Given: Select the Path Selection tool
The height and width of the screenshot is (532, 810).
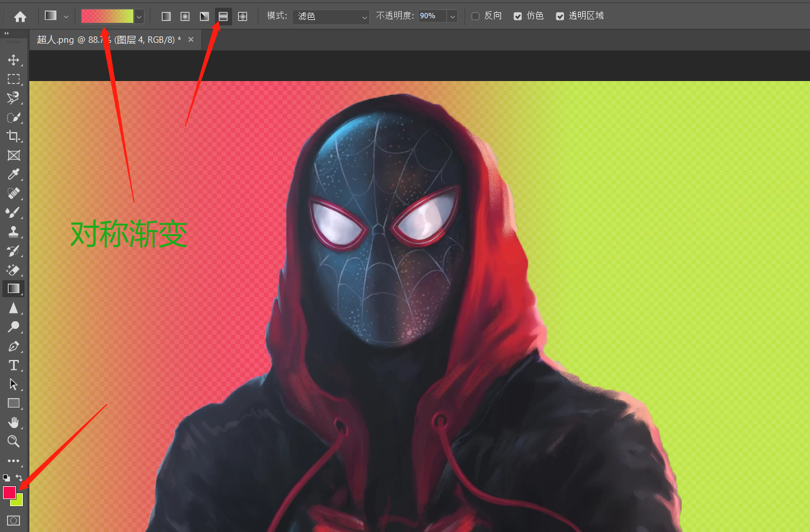Looking at the screenshot, I should click(x=14, y=384).
